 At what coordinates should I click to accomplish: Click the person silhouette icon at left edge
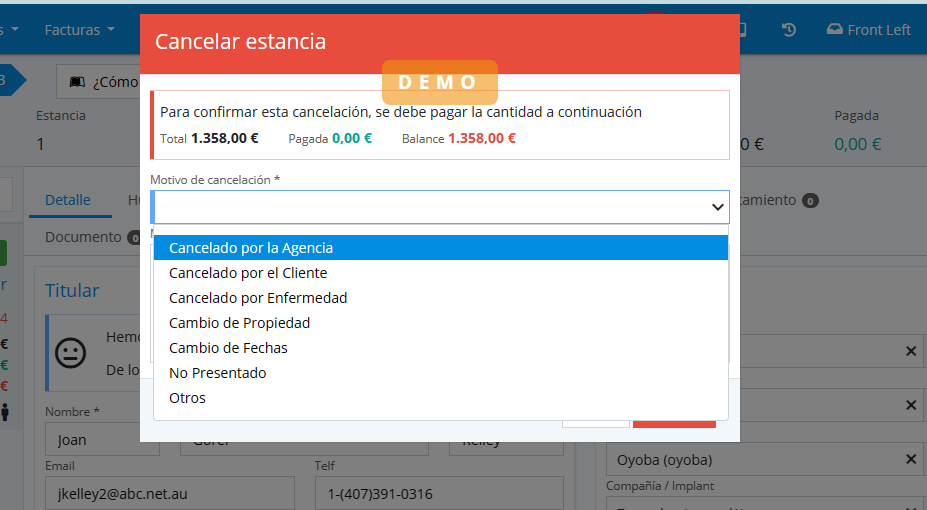point(5,411)
